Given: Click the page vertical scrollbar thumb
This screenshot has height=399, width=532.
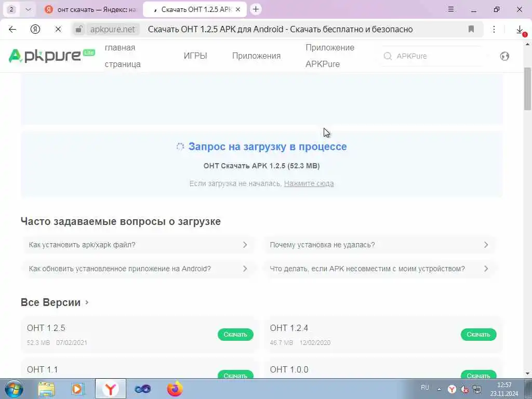Looking at the screenshot, I should tap(528, 89).
